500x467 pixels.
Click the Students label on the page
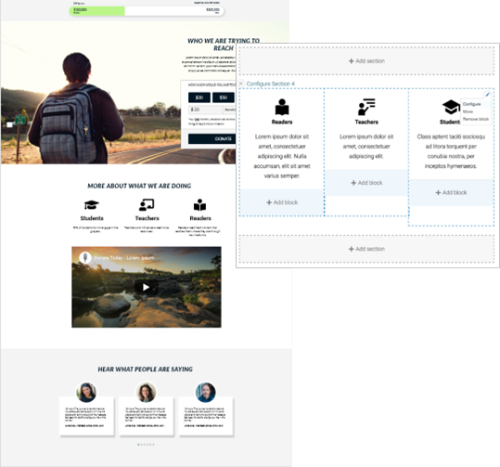pyautogui.click(x=92, y=218)
